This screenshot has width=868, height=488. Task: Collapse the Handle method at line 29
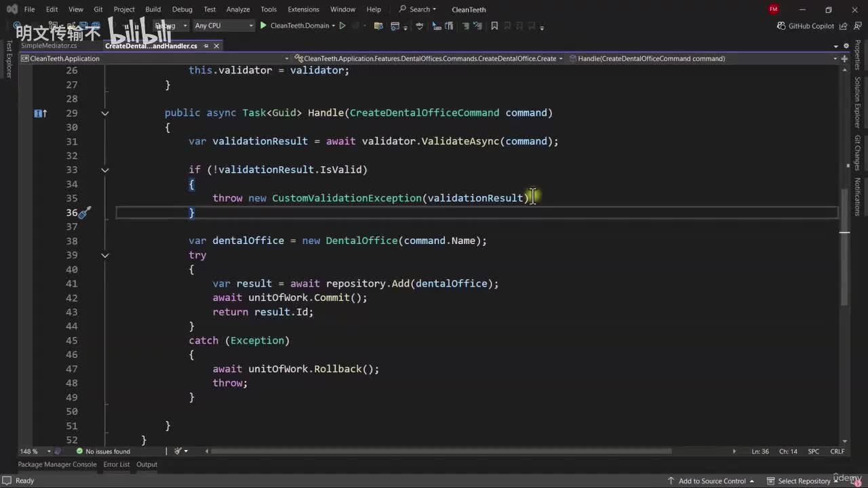tap(105, 113)
